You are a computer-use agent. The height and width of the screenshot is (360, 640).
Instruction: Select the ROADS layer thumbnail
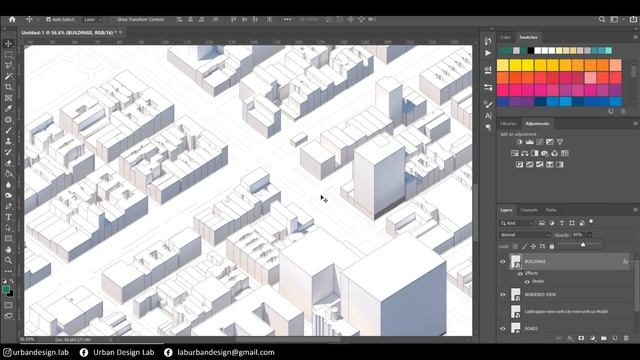(x=516, y=328)
